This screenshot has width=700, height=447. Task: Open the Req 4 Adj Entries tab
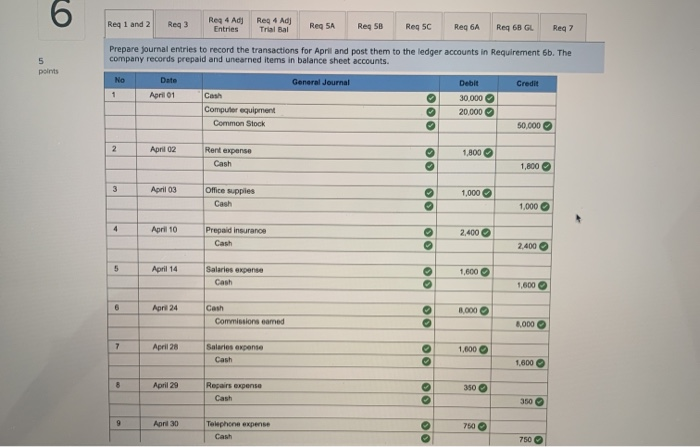[226, 25]
